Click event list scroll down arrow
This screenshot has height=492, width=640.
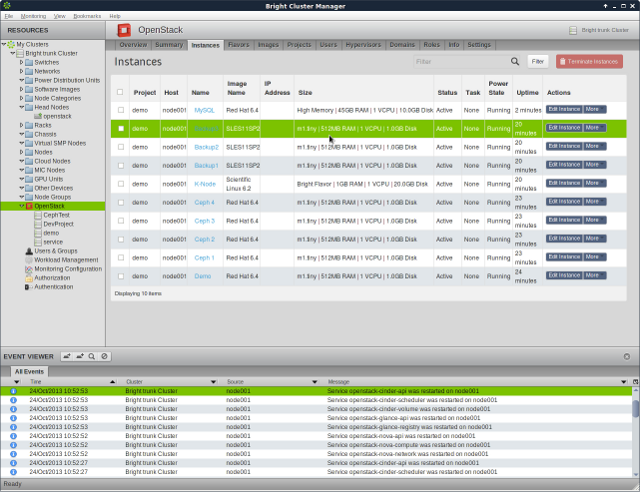[x=636, y=474]
